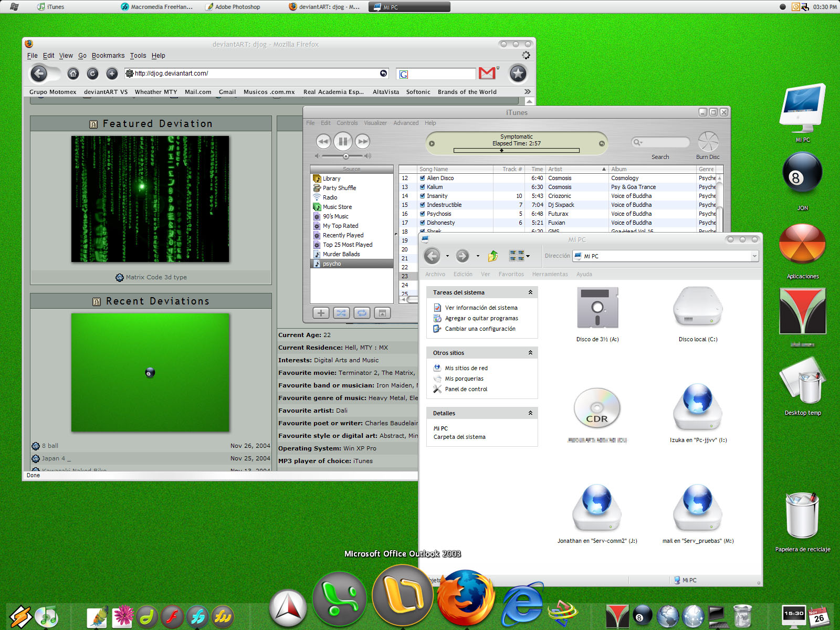This screenshot has height=630, width=840.
Task: Uncheck the Dishonesty song checkbox
Action: point(422,223)
